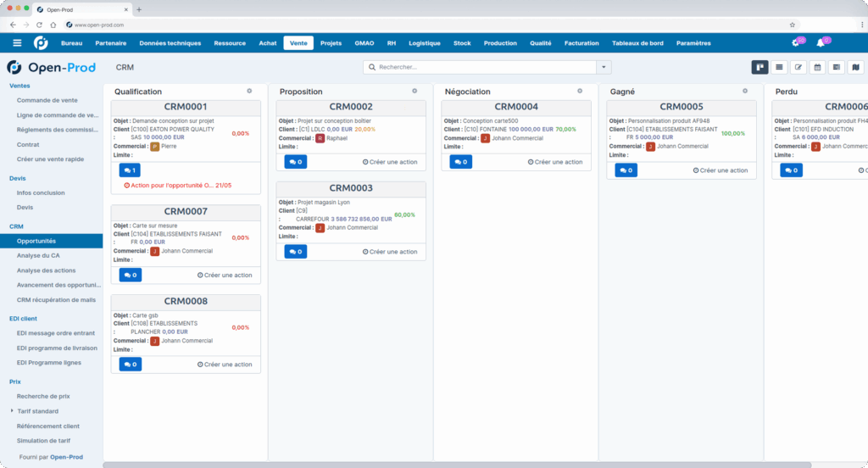
Task: Follow the Open-Prod link in sidebar footer
Action: [66, 457]
